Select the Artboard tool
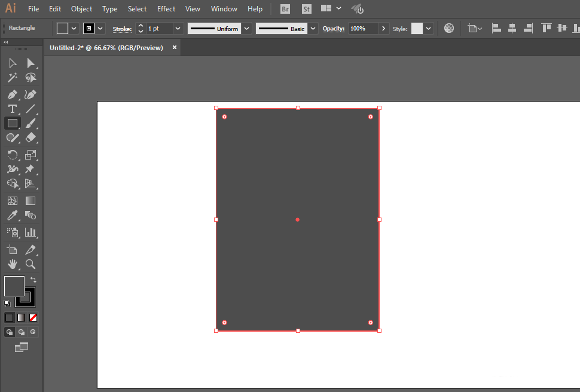Screen dimensions: 580x392 click(12, 250)
